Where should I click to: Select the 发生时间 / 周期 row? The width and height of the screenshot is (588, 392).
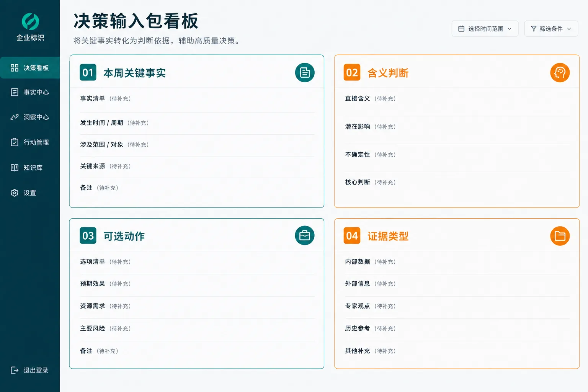197,123
